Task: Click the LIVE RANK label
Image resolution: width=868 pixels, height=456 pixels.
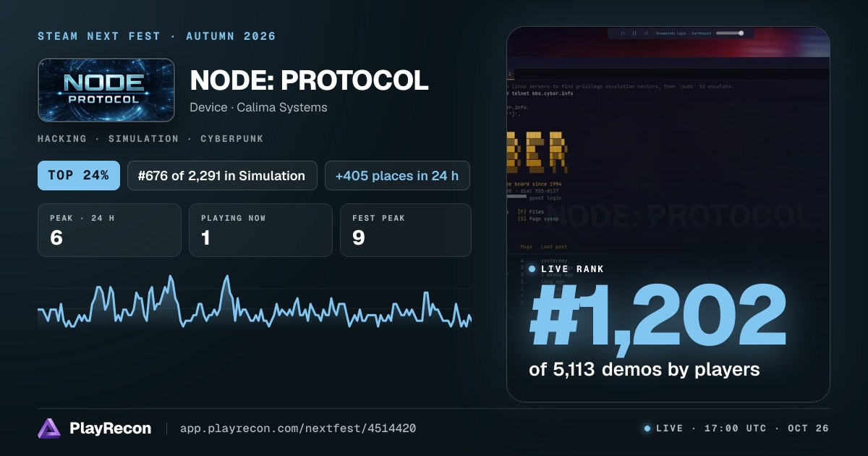Action: pyautogui.click(x=573, y=269)
